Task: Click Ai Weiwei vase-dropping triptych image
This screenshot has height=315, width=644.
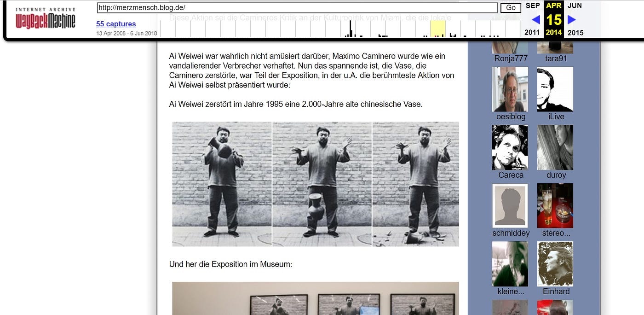Action: click(316, 184)
